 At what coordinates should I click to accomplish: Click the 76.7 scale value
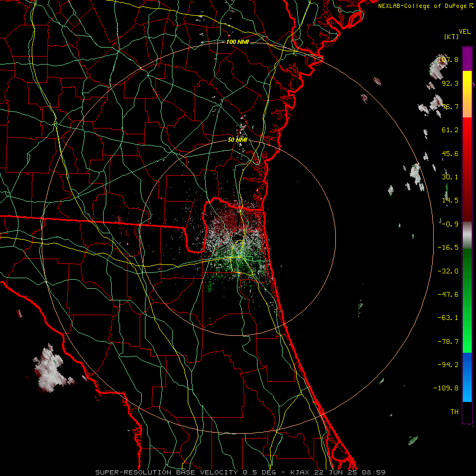(x=450, y=106)
